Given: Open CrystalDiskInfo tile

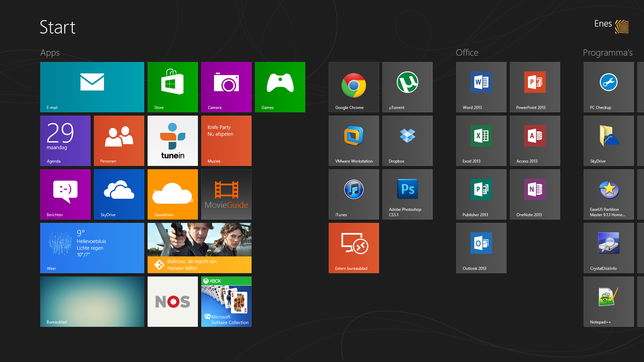Looking at the screenshot, I should [x=608, y=248].
